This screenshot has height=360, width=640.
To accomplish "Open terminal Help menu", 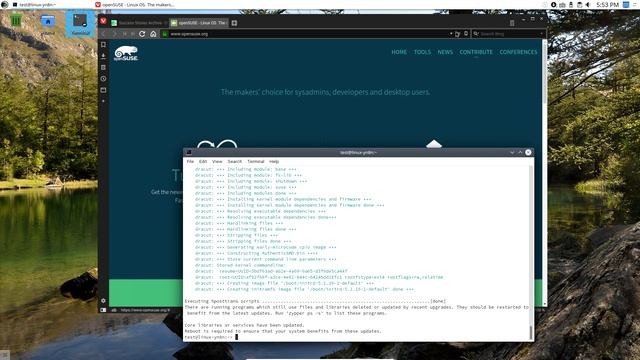I will [274, 162].
